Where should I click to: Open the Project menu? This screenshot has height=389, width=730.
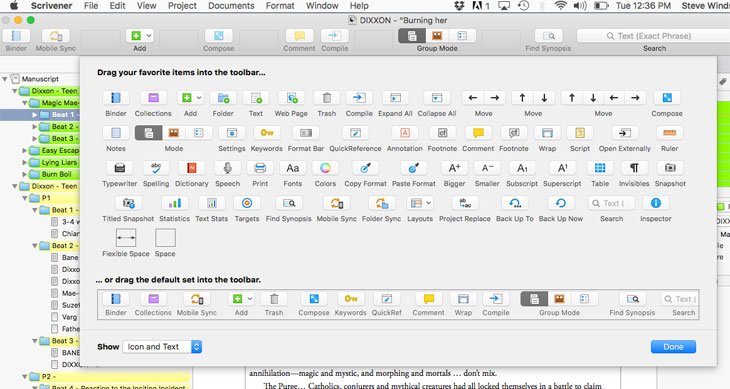point(182,6)
